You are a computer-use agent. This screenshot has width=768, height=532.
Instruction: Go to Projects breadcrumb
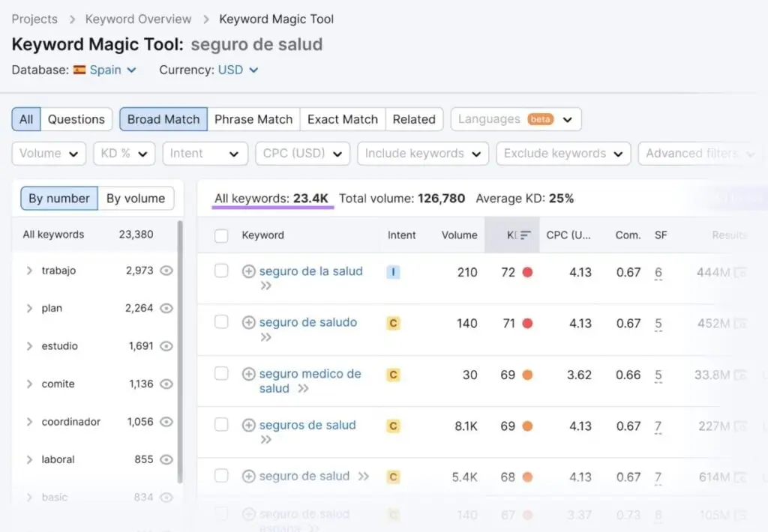tap(34, 19)
